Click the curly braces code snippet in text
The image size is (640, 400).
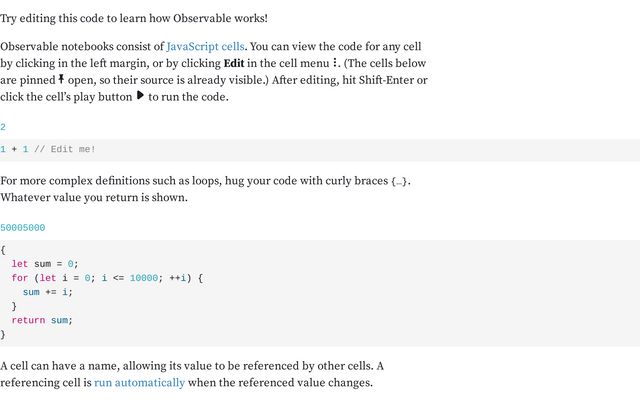coord(400,181)
